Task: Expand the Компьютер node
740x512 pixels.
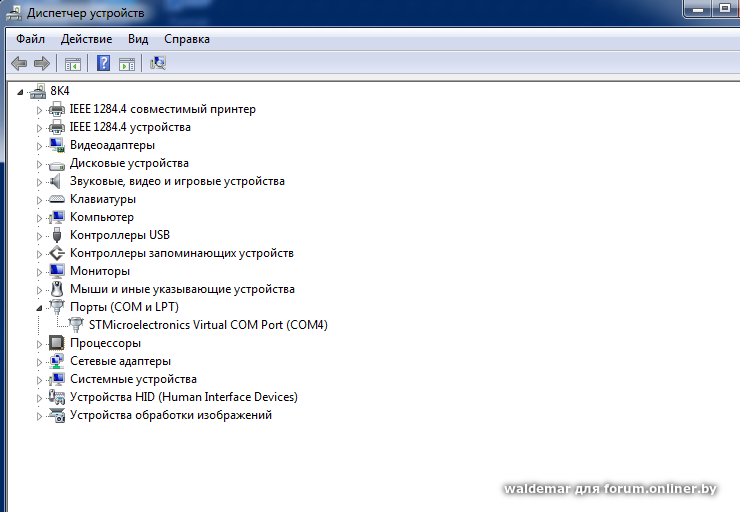Action: click(39, 218)
